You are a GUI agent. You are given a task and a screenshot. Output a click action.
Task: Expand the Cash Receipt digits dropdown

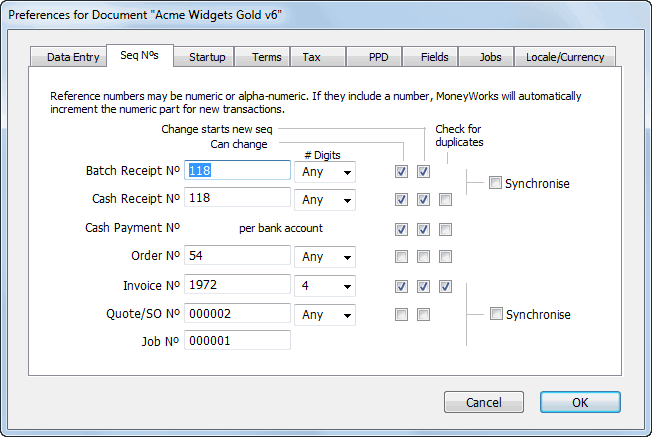[325, 200]
